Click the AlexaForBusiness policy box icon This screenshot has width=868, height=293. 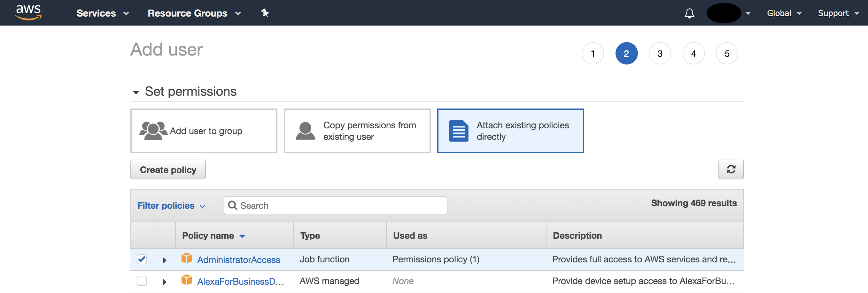186,280
